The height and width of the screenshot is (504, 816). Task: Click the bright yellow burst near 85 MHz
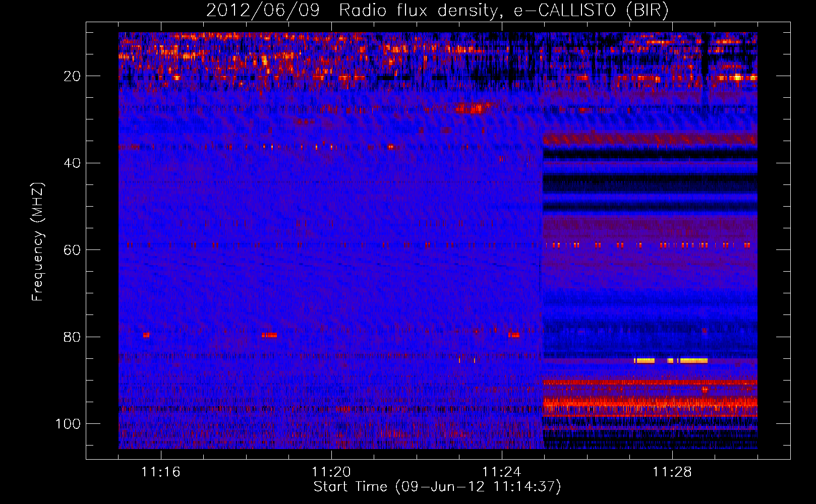pos(671,360)
